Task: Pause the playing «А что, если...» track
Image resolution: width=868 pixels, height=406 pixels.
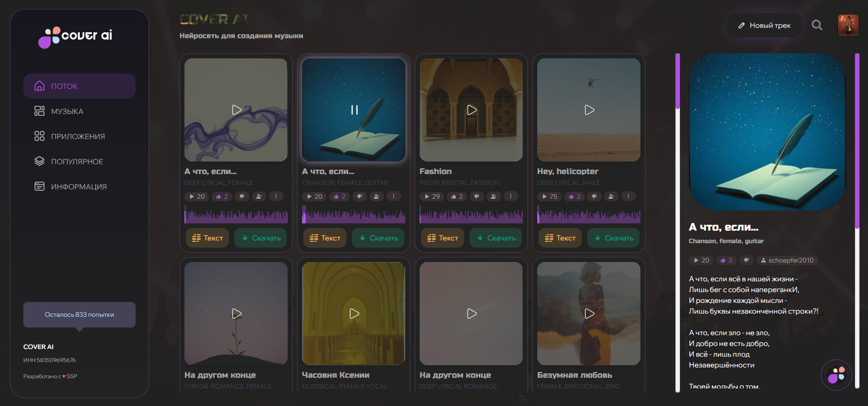Action: tap(354, 110)
